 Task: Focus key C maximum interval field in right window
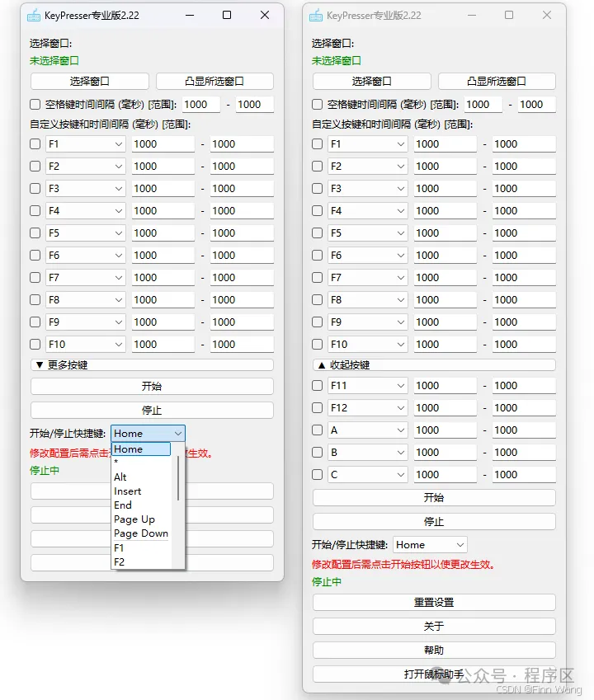pyautogui.click(x=524, y=475)
